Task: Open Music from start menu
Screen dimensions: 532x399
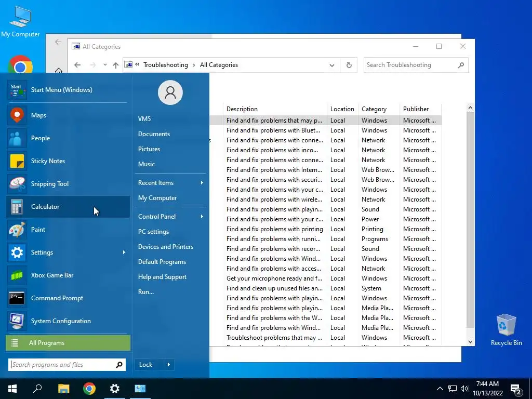Action: (x=146, y=164)
